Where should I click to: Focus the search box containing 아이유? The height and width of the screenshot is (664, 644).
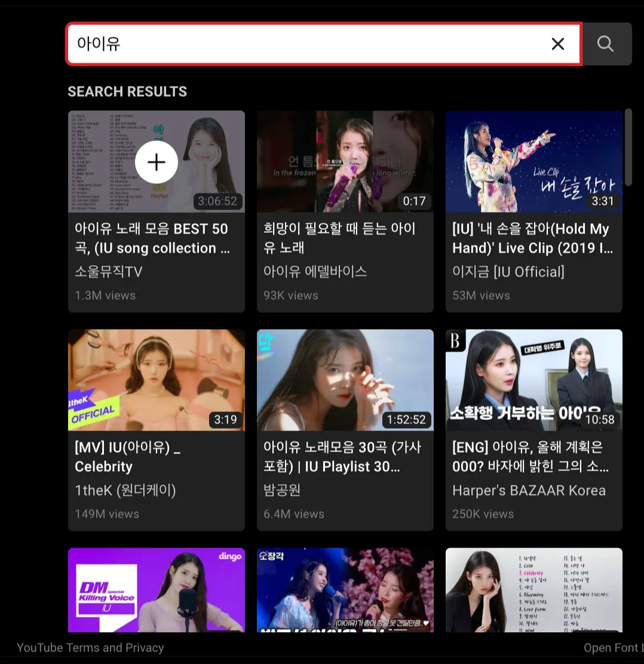click(x=324, y=44)
